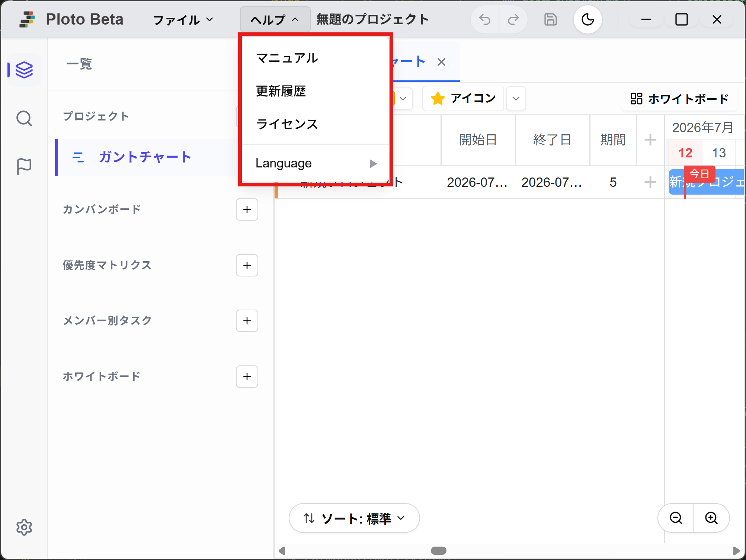
Task: Open dropdown left of アイコン button
Action: point(403,99)
